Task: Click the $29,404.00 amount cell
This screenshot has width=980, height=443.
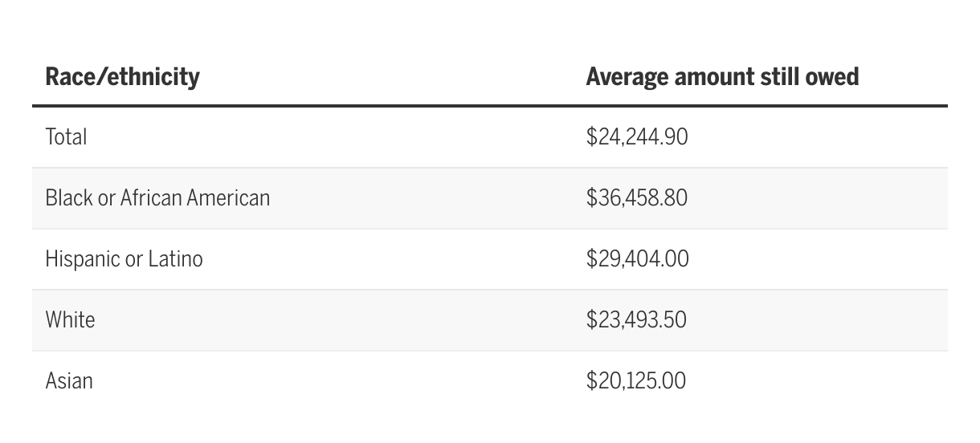Action: 637,259
